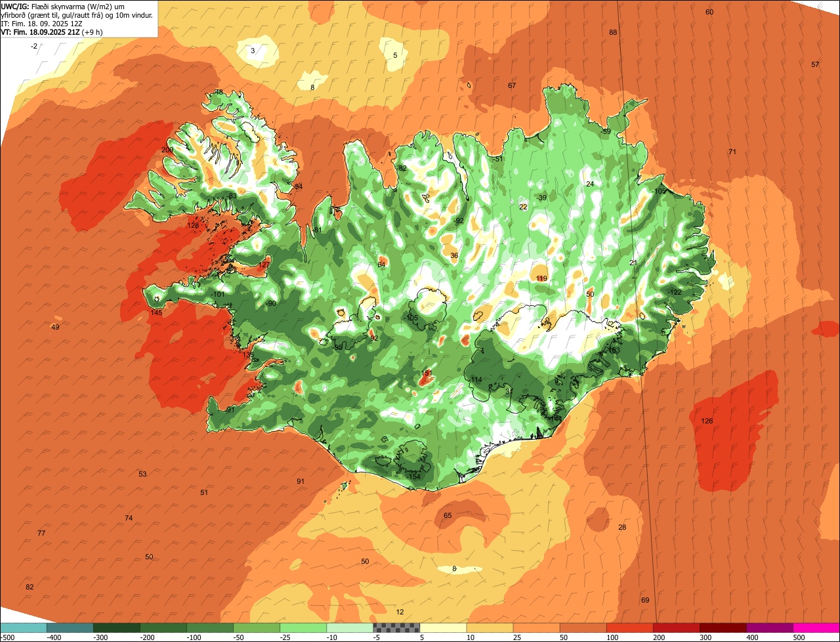This screenshot has height=642, width=840.
Task: Click the -100 to -50 green legend swatch
Action: tap(210, 628)
